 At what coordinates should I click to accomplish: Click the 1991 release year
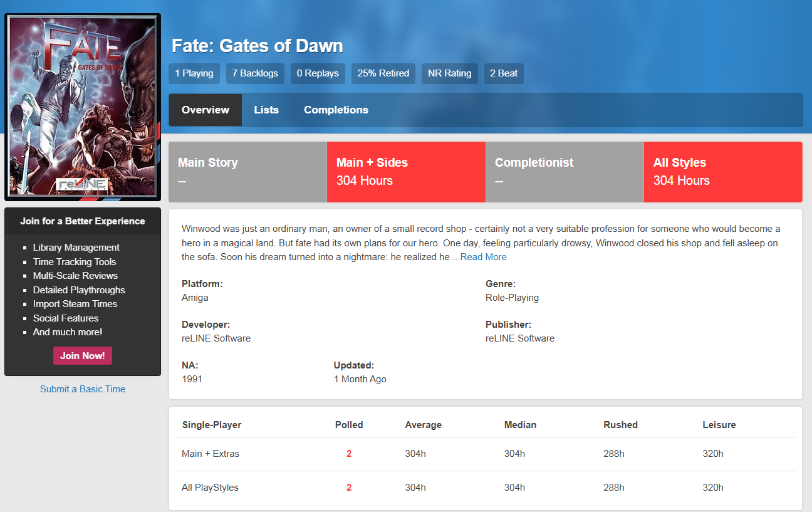tap(192, 379)
